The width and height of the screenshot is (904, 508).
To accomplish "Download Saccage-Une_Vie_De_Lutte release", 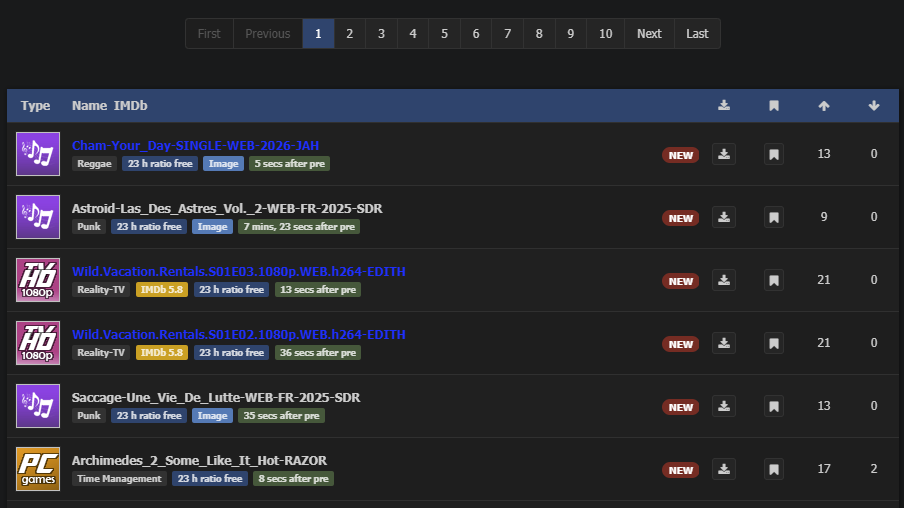I will (724, 406).
